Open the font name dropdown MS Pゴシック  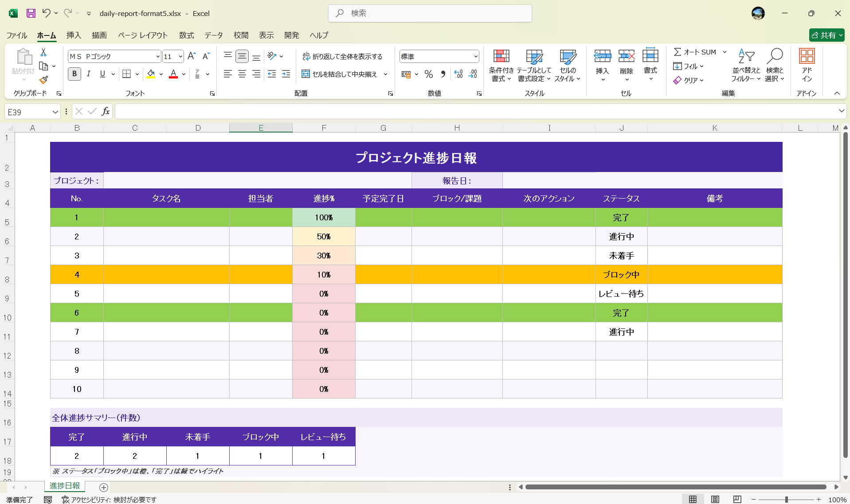point(158,56)
